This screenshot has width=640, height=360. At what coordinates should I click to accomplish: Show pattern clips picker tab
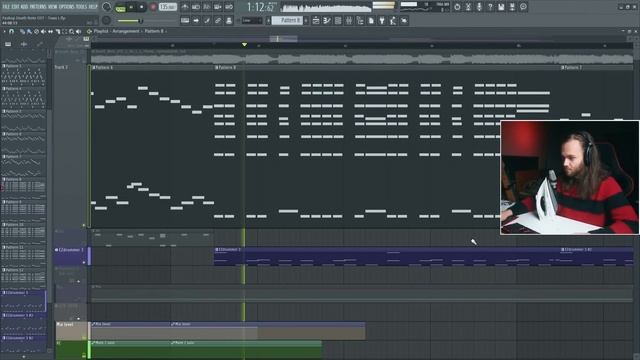(8, 44)
